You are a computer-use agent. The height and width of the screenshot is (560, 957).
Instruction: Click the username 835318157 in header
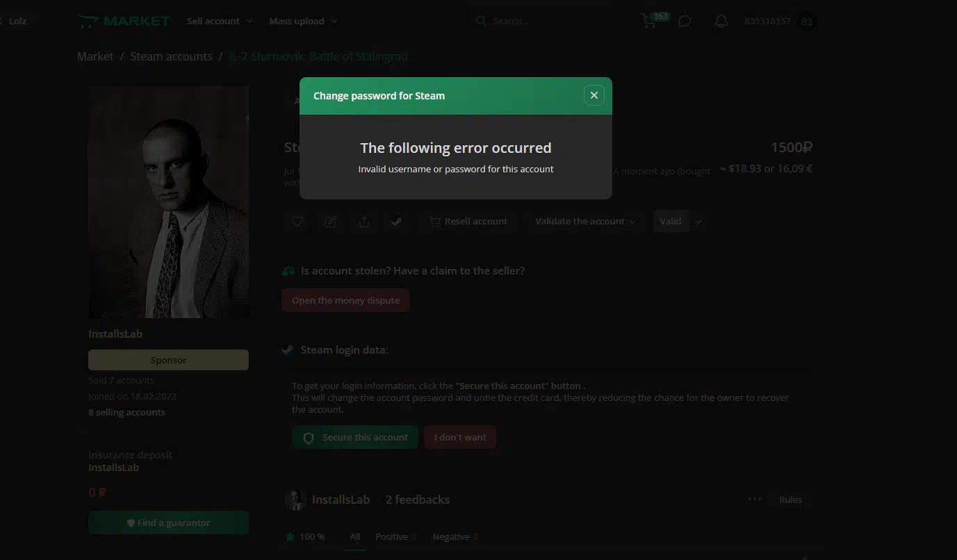click(767, 22)
